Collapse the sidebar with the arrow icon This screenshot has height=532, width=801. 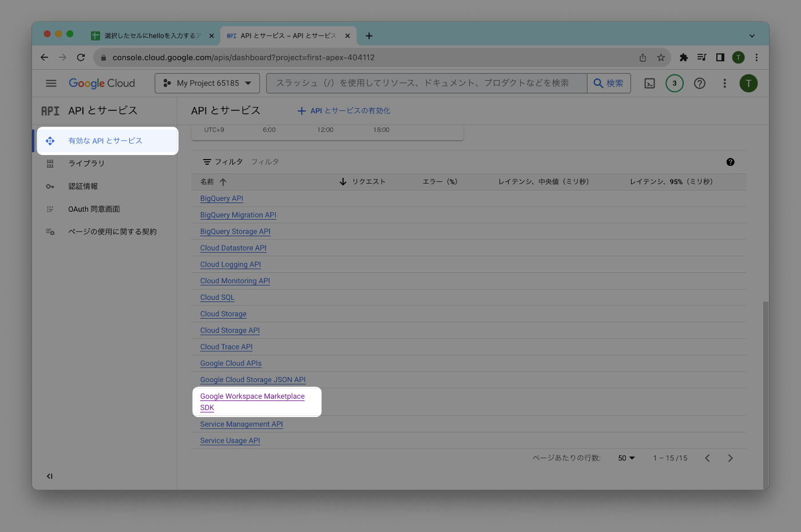click(x=50, y=476)
